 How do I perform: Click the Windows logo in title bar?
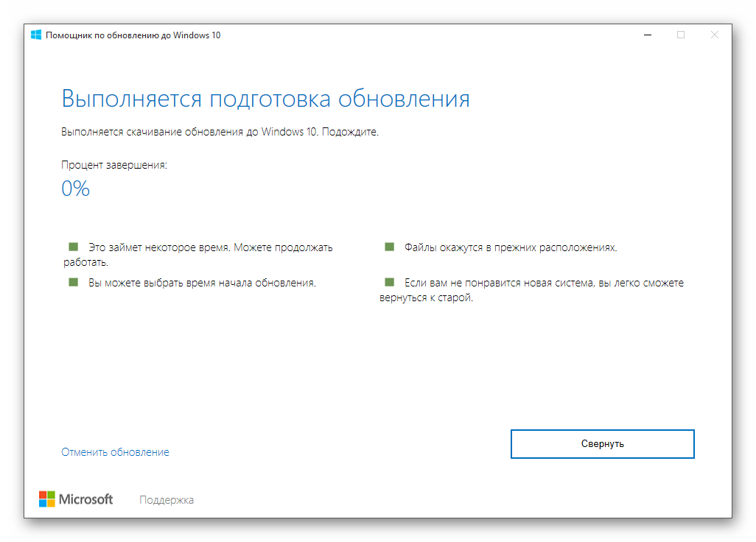coord(35,35)
